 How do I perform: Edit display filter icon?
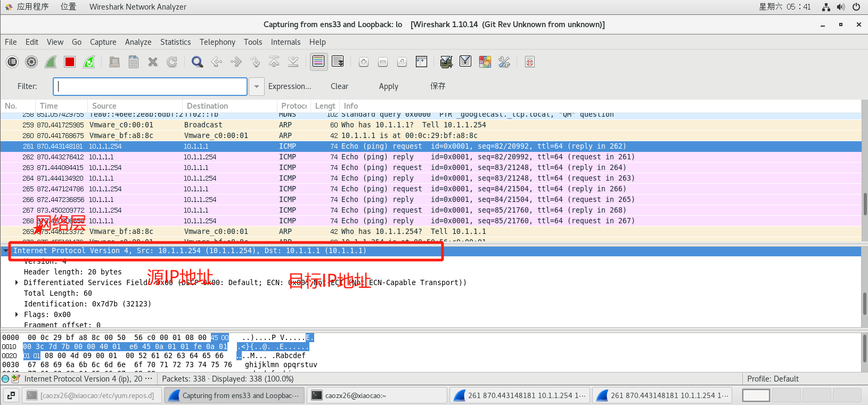(465, 62)
